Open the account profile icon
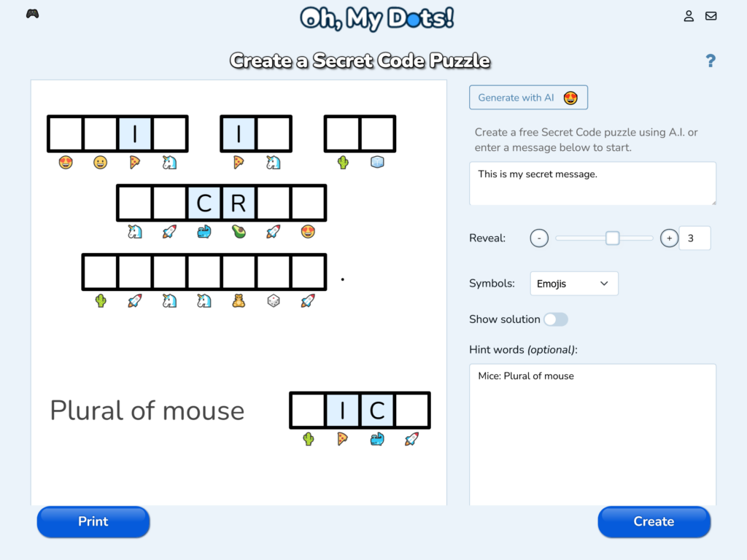The height and width of the screenshot is (560, 747). pos(689,15)
